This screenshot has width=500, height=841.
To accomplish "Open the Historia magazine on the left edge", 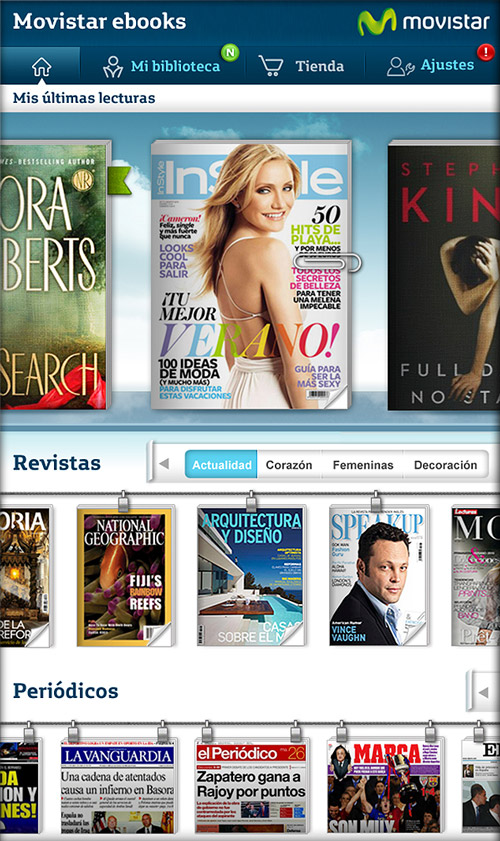I will (25, 576).
